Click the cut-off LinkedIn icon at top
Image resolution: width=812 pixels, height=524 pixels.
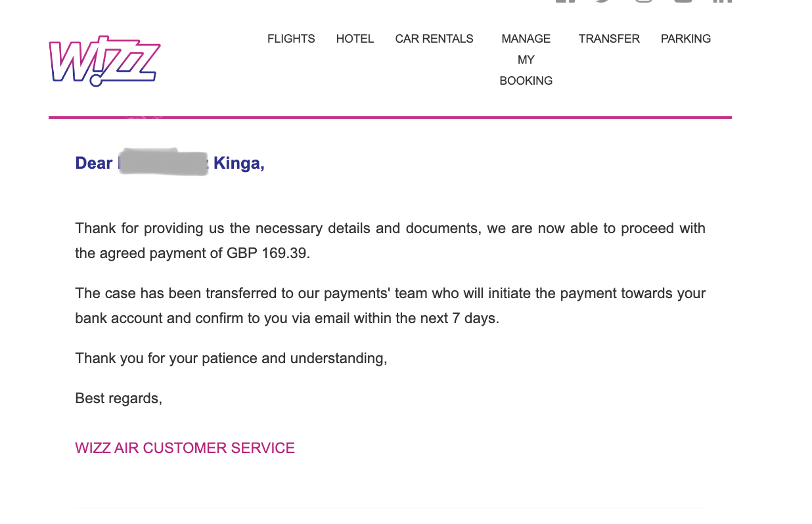(722, 1)
